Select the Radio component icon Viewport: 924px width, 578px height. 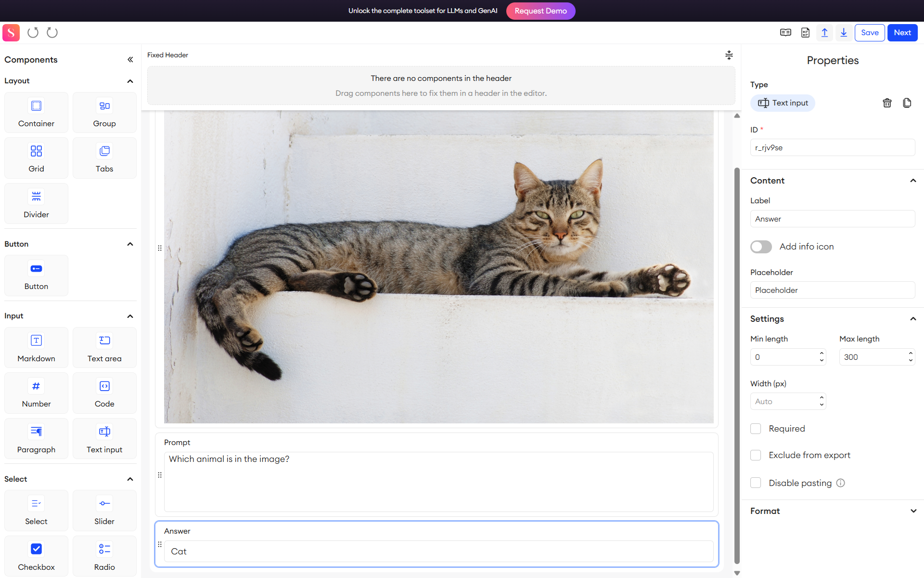(104, 549)
